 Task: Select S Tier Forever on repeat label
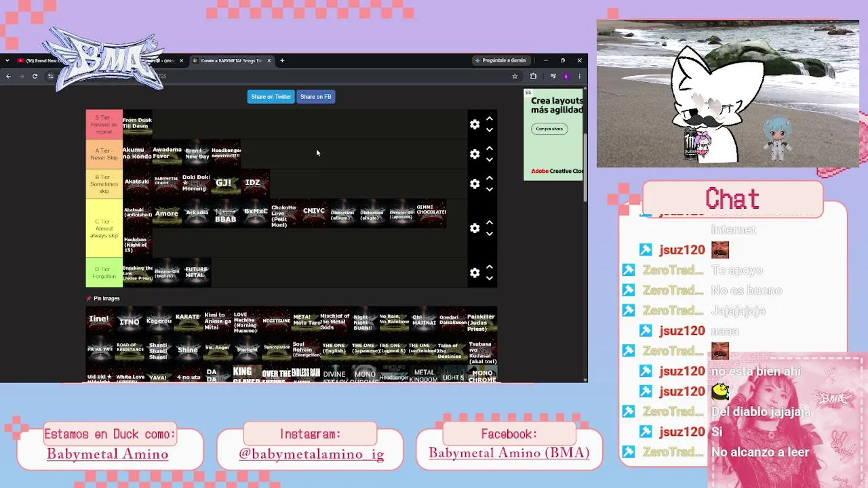click(x=104, y=124)
